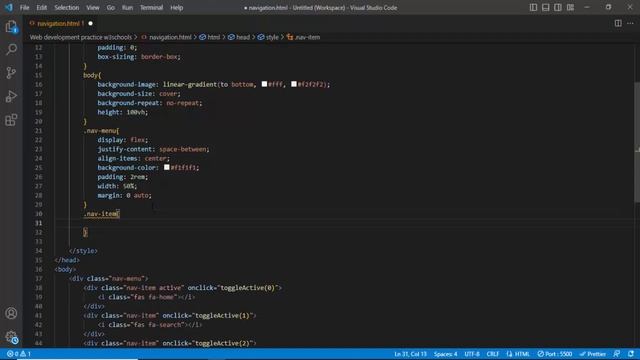Viewport: 640px width, 360px height.
Task: Click CRLF end of line selector
Action: (493, 354)
